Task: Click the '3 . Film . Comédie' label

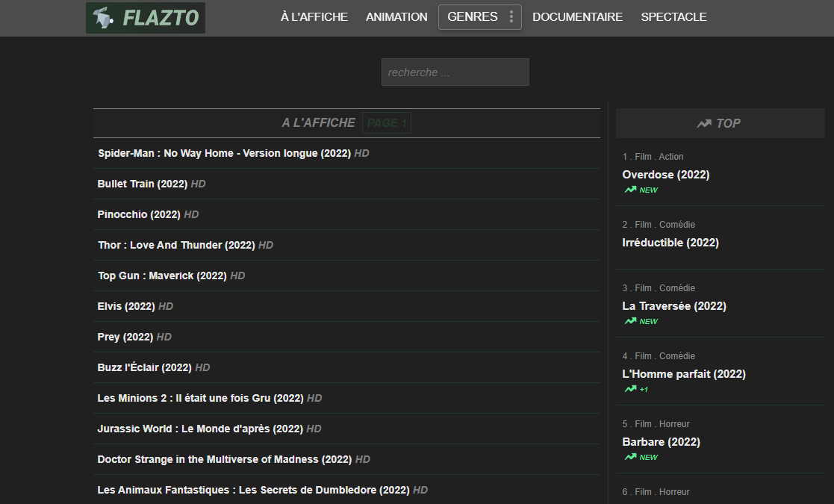Action: coord(659,288)
